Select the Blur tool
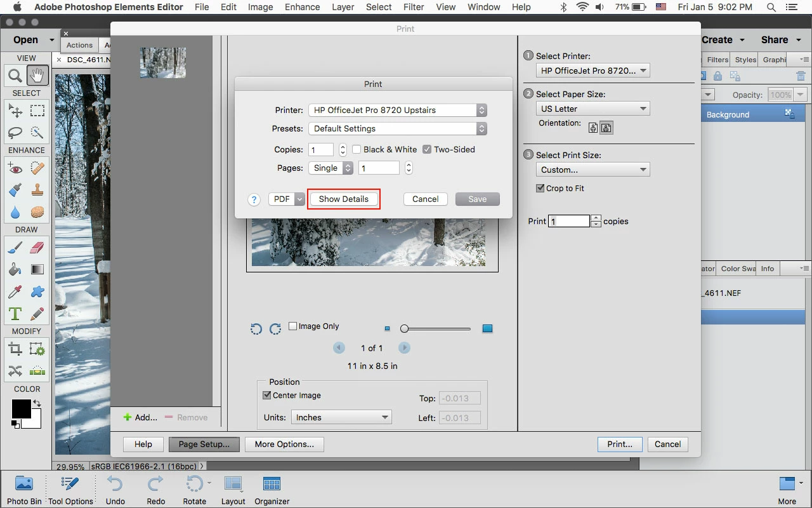Image resolution: width=812 pixels, height=508 pixels. pyautogui.click(x=15, y=212)
